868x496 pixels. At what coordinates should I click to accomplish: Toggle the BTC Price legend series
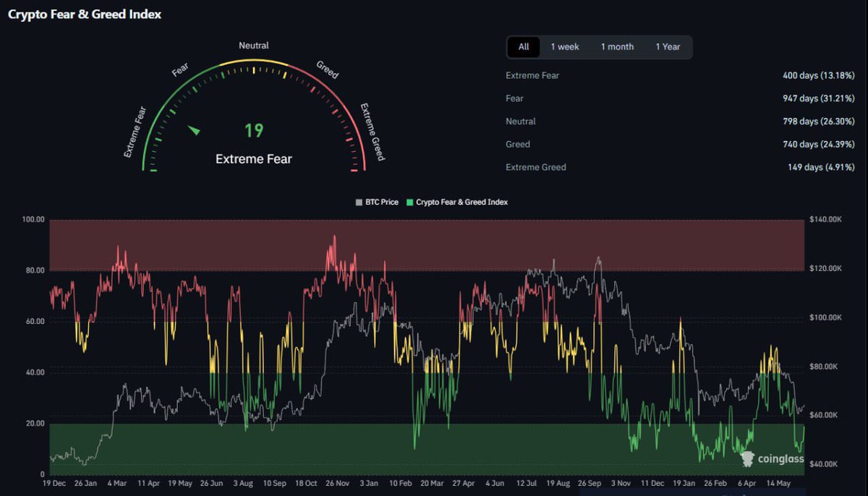point(377,202)
